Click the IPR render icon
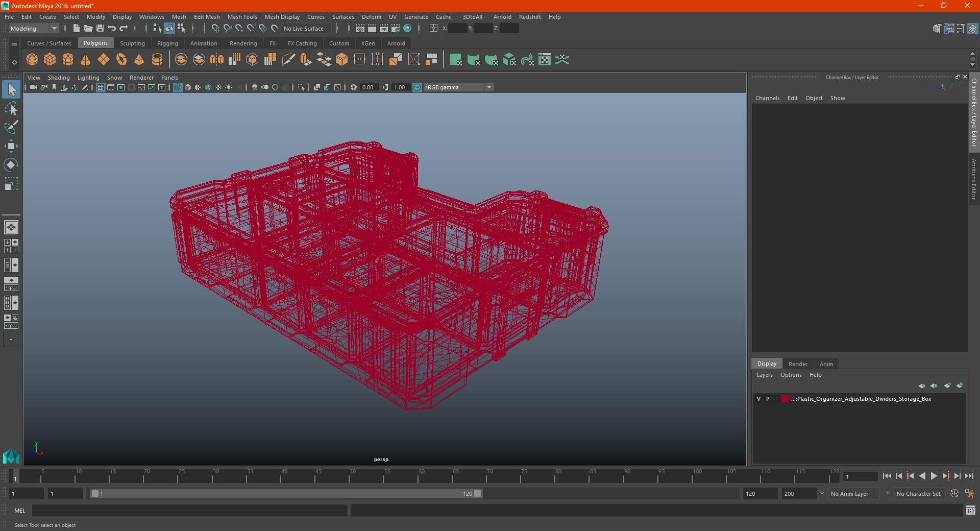The image size is (980, 531). point(384,29)
